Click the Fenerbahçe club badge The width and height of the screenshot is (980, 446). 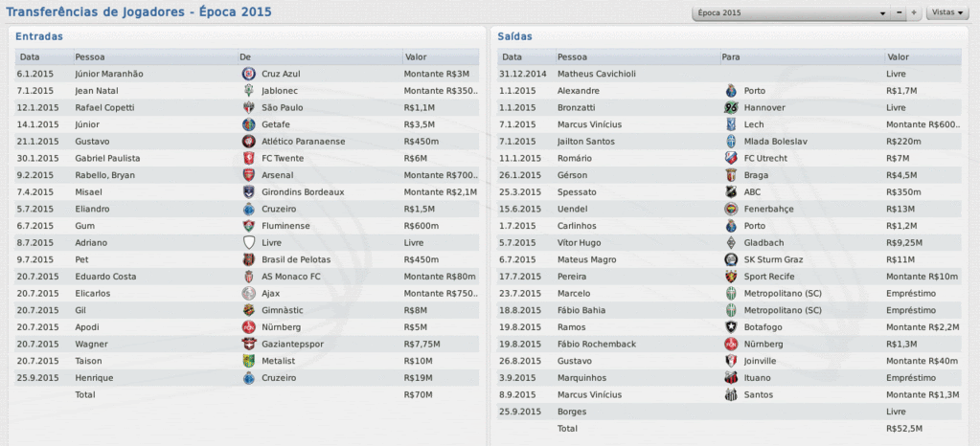(x=731, y=209)
